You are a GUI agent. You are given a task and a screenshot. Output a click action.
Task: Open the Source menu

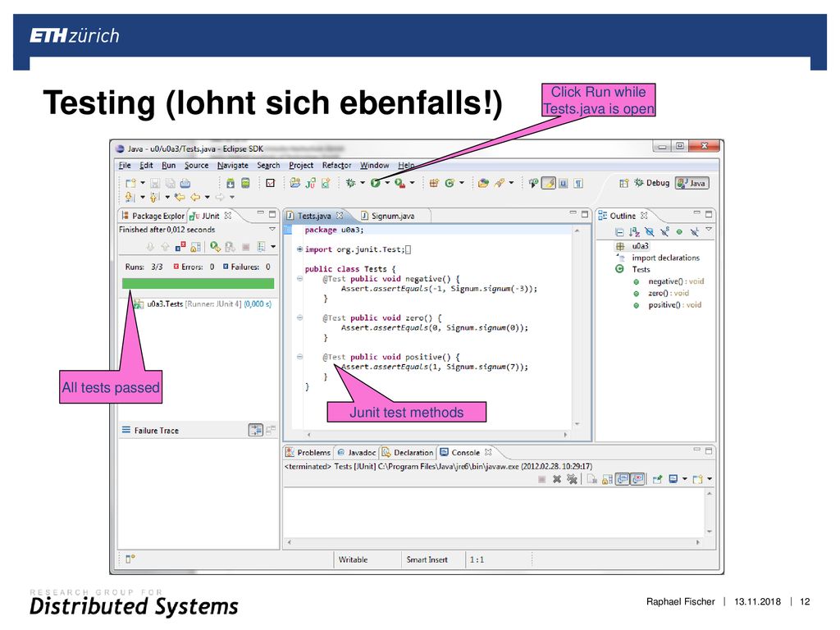196,166
